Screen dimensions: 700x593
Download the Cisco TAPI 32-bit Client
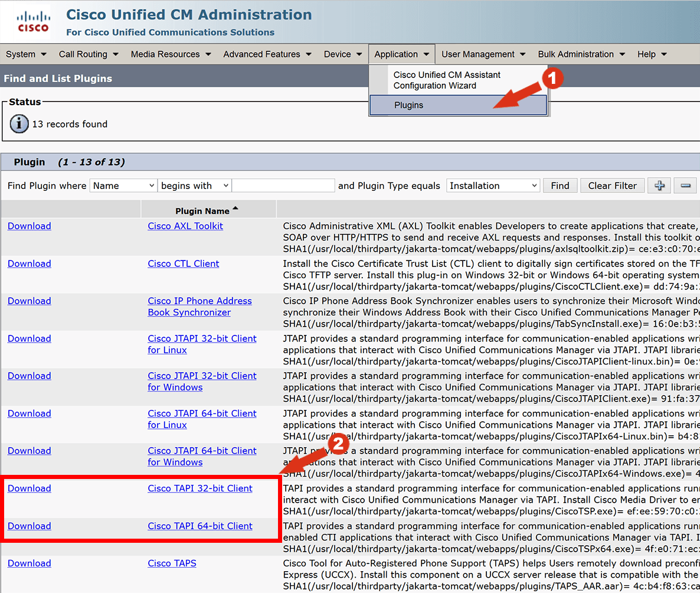[x=30, y=488]
